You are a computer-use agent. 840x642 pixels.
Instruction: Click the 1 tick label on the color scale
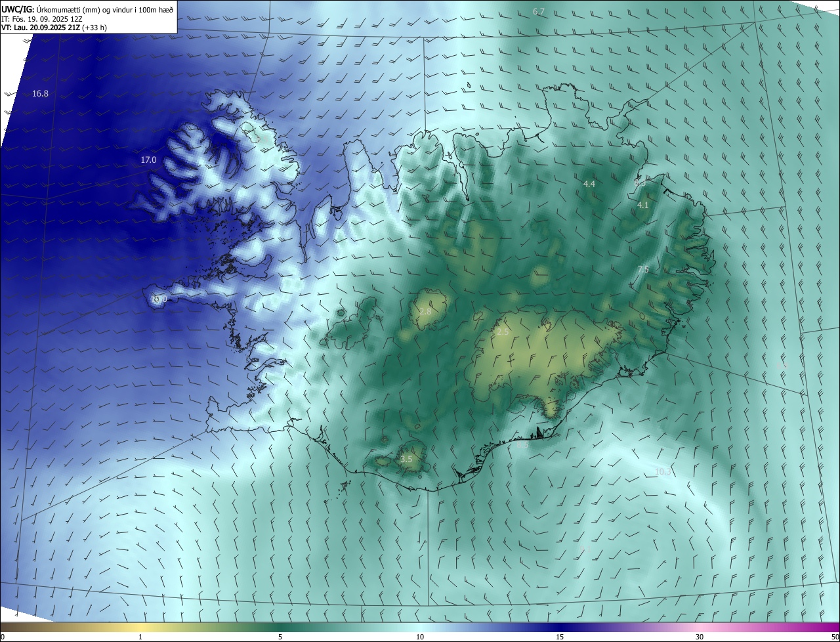tap(140, 637)
